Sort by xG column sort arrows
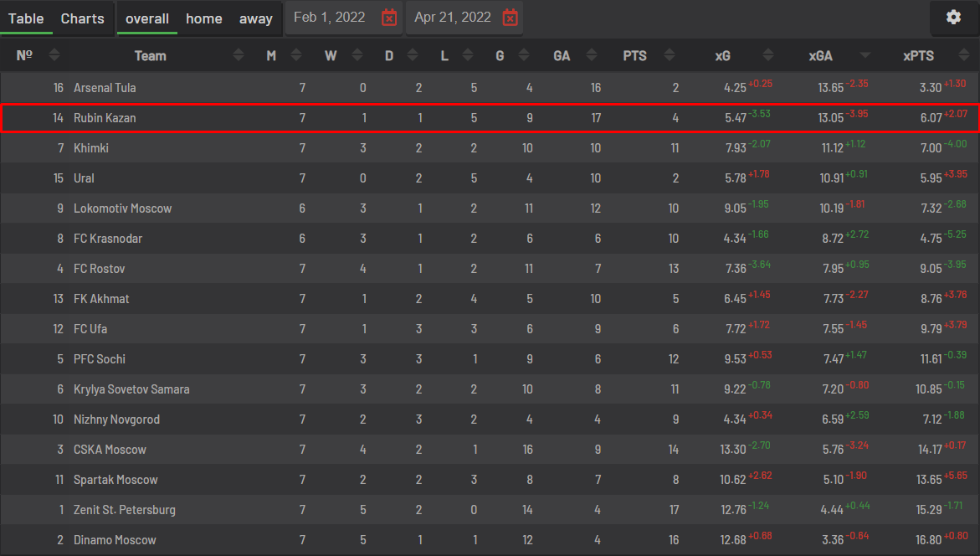 768,55
